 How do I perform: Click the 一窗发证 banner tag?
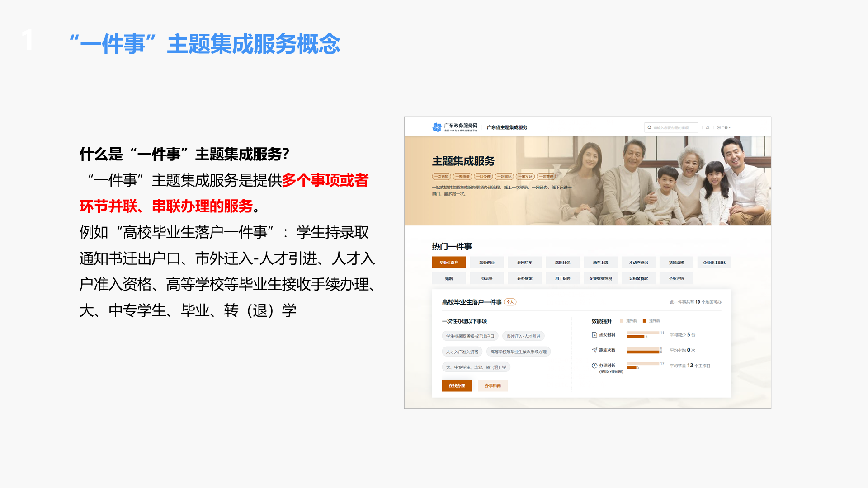(525, 177)
